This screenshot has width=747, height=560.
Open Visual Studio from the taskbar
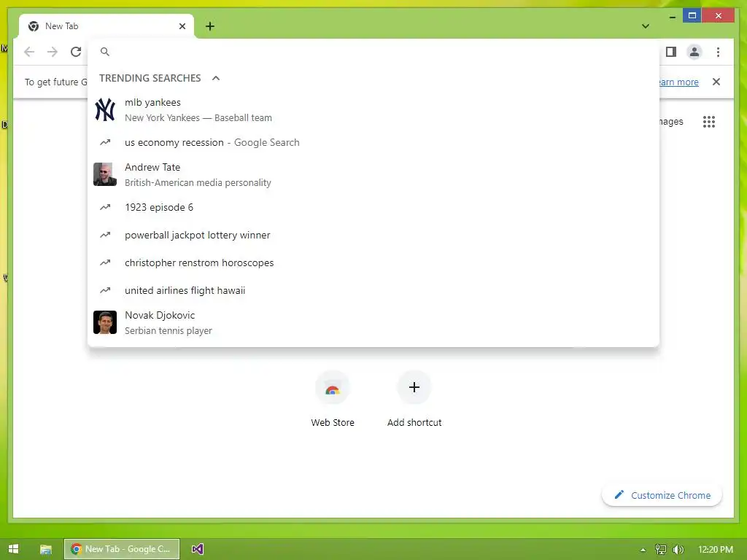click(198, 549)
